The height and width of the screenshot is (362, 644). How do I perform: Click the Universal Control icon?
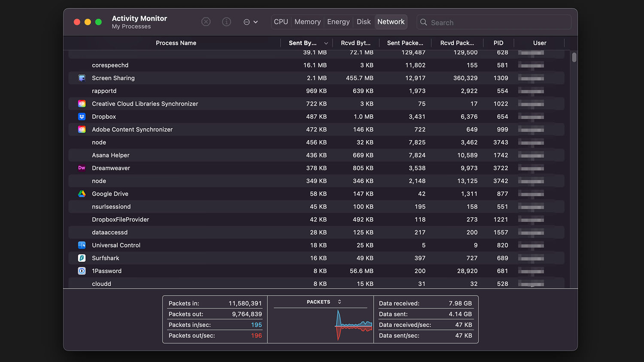pos(82,245)
